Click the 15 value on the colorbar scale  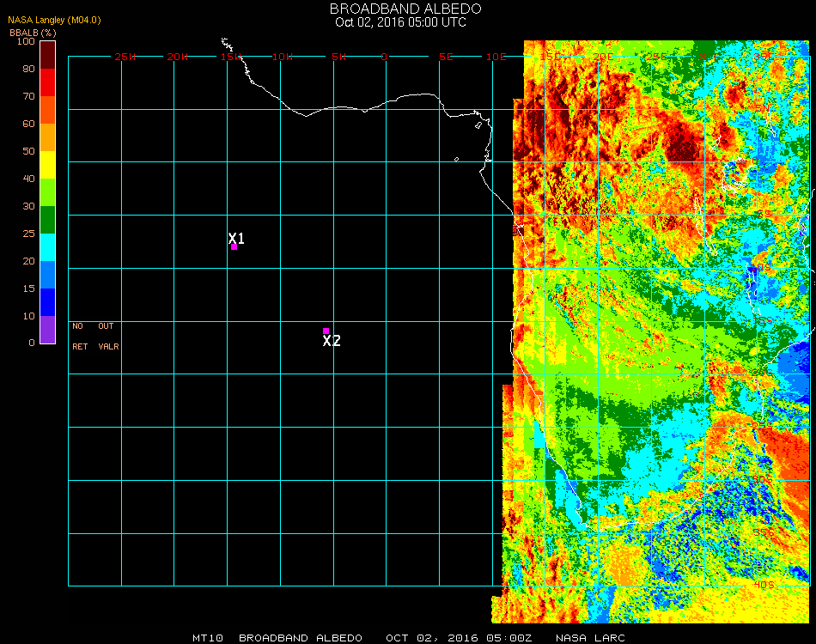coord(28,289)
